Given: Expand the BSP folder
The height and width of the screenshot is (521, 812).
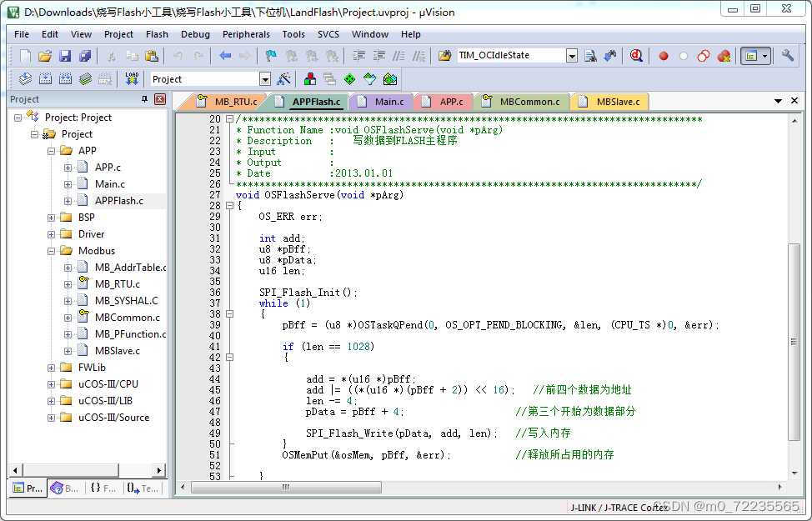Looking at the screenshot, I should 51,218.
